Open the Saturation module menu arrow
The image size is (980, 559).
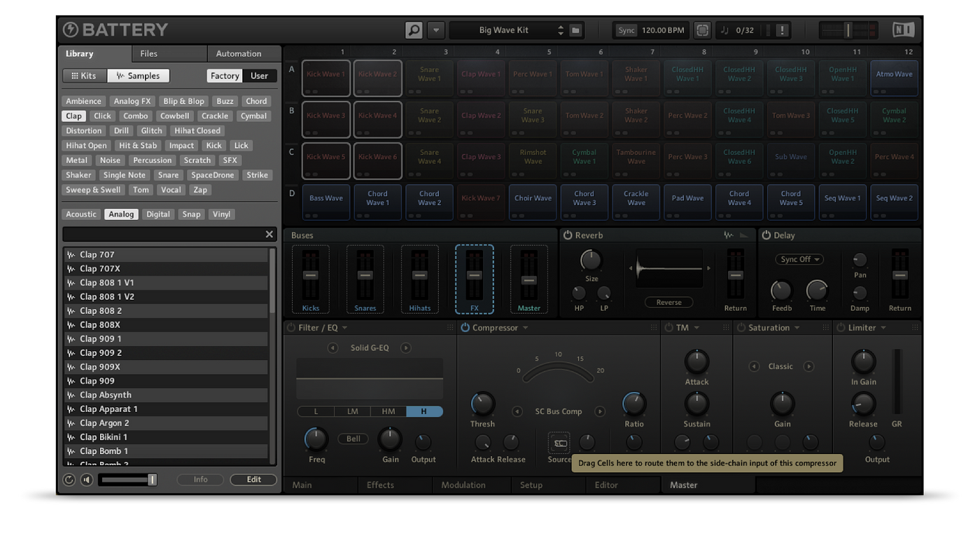[x=797, y=328]
